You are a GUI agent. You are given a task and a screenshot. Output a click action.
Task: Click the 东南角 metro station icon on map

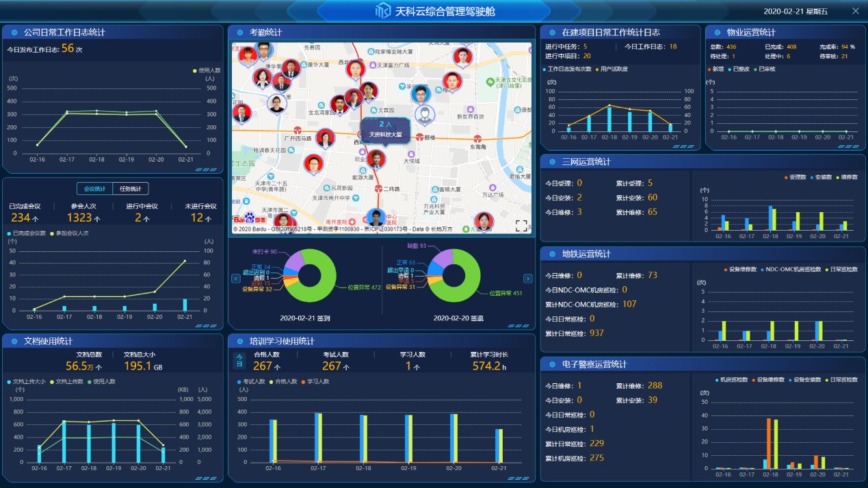pyautogui.click(x=477, y=136)
